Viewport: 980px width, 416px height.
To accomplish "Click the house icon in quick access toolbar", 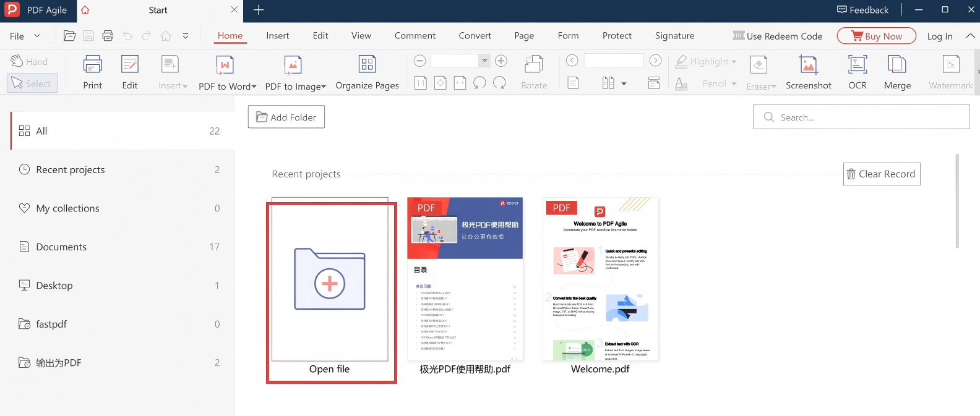I will [166, 36].
